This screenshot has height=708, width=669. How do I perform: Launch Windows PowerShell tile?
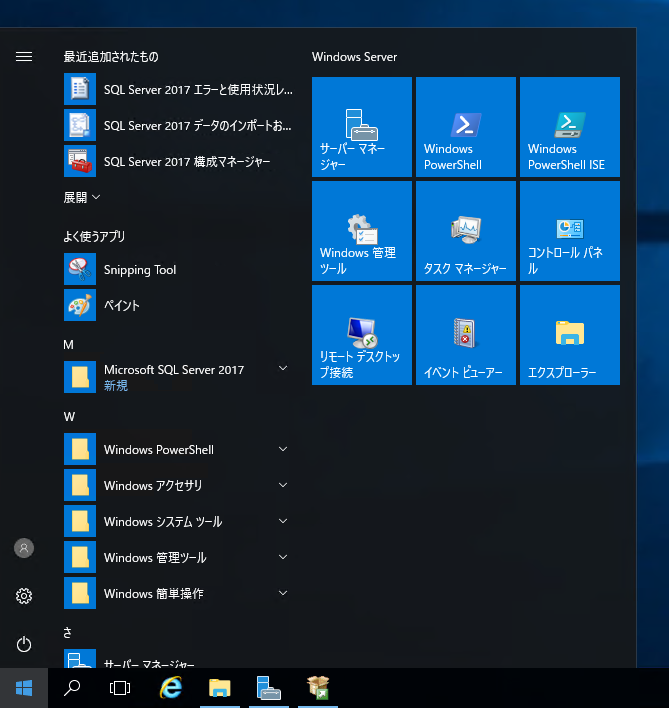pyautogui.click(x=466, y=127)
